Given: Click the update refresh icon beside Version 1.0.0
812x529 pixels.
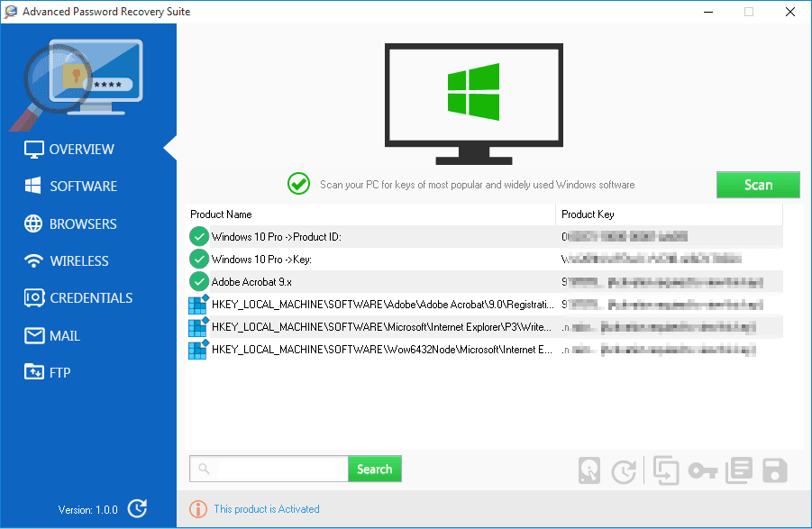Looking at the screenshot, I should pos(137,509).
